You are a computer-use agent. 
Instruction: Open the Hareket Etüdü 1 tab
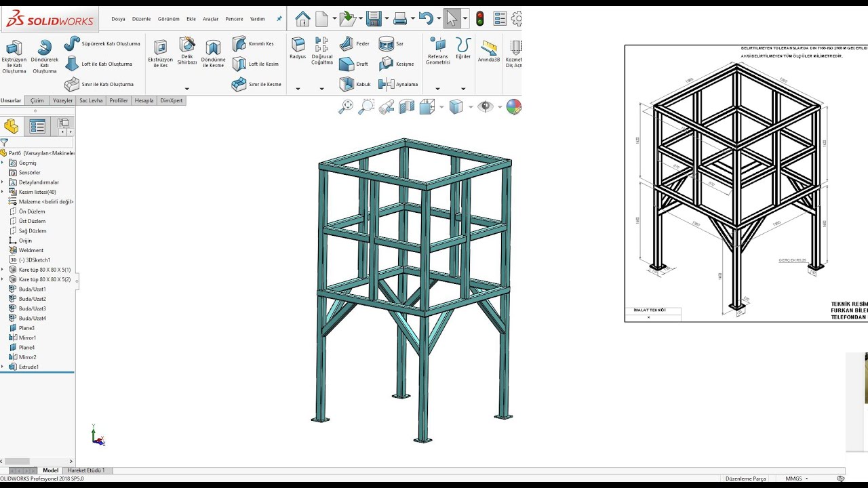click(x=86, y=470)
